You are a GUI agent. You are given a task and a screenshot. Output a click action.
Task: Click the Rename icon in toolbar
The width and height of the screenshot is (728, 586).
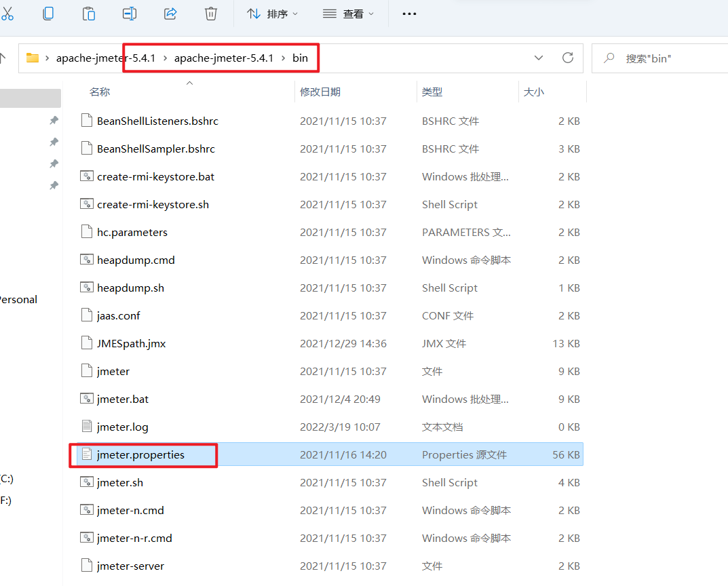(129, 14)
